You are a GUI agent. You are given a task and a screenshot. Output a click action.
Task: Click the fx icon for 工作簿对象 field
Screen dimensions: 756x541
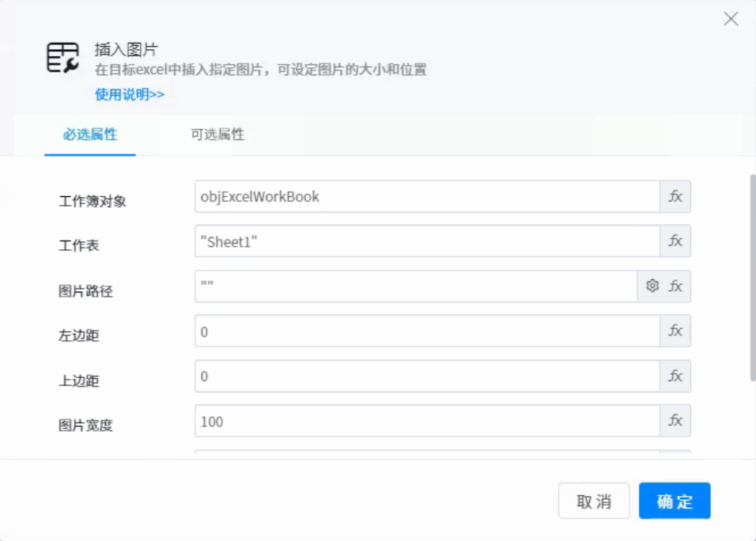pos(675,197)
